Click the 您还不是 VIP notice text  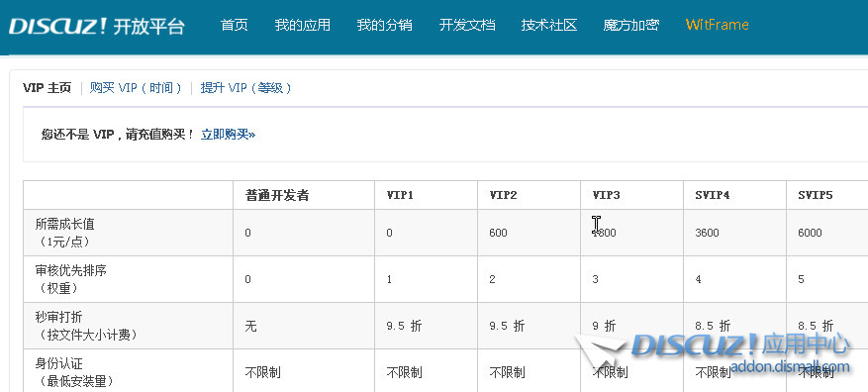point(118,135)
